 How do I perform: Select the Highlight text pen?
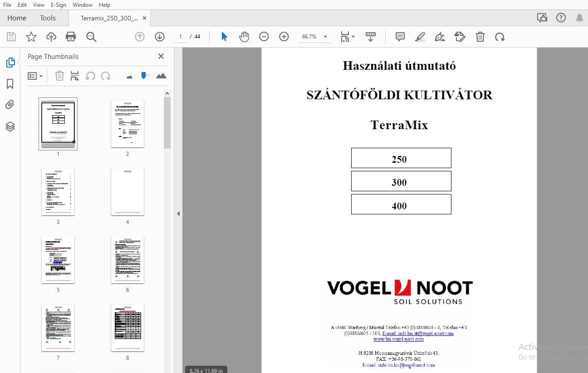point(420,37)
